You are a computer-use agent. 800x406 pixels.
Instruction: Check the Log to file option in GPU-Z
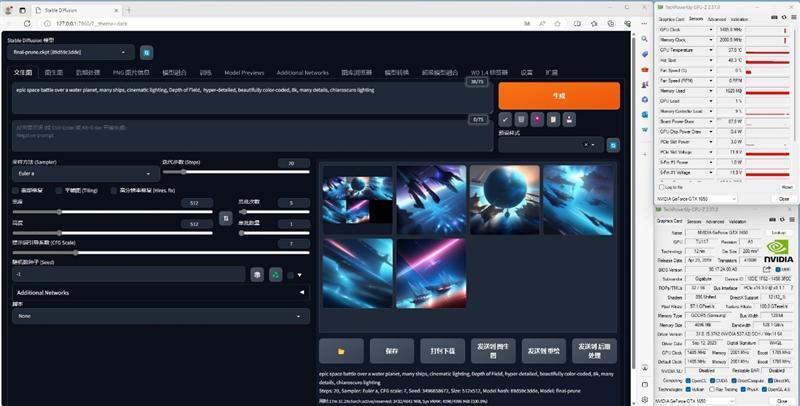pos(659,185)
